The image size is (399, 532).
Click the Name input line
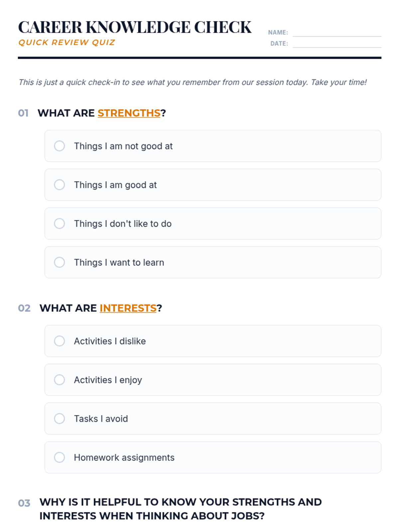[336, 33]
